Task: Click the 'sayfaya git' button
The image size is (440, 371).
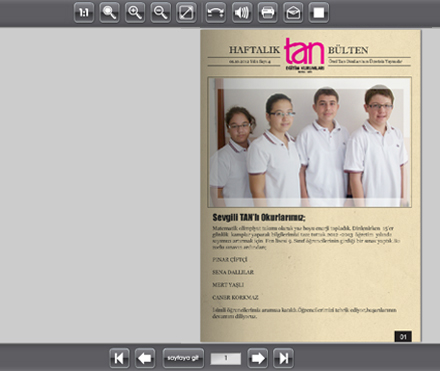Action: [183, 358]
